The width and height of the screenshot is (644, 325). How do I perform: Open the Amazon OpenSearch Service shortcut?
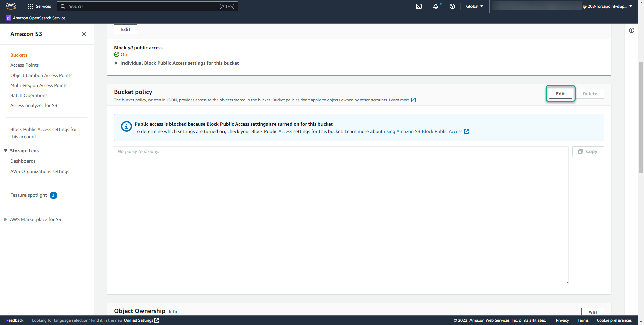(36, 18)
